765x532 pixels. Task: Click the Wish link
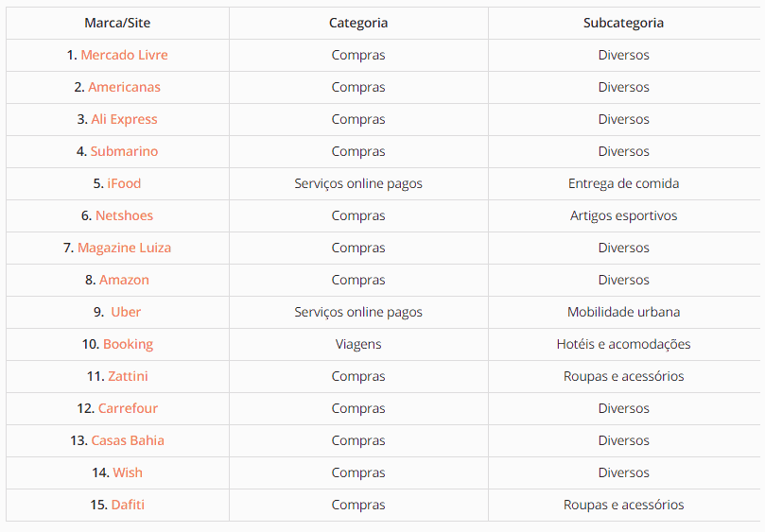pyautogui.click(x=128, y=472)
